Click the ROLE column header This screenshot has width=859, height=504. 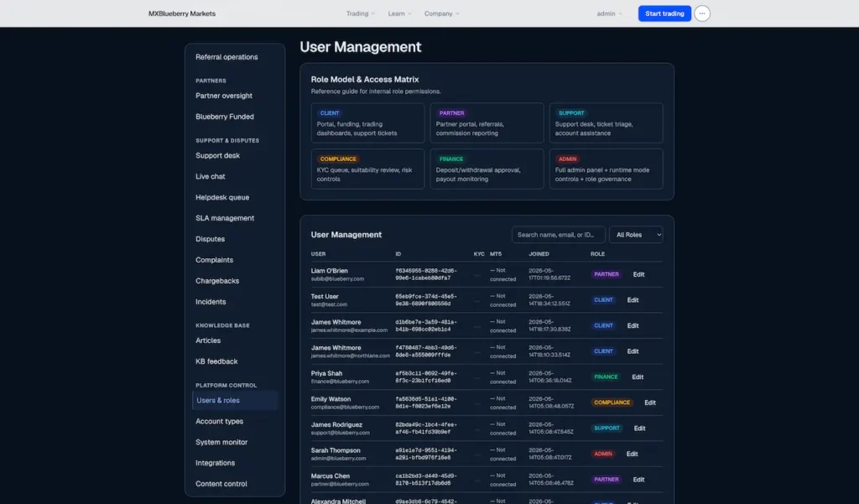tap(597, 254)
